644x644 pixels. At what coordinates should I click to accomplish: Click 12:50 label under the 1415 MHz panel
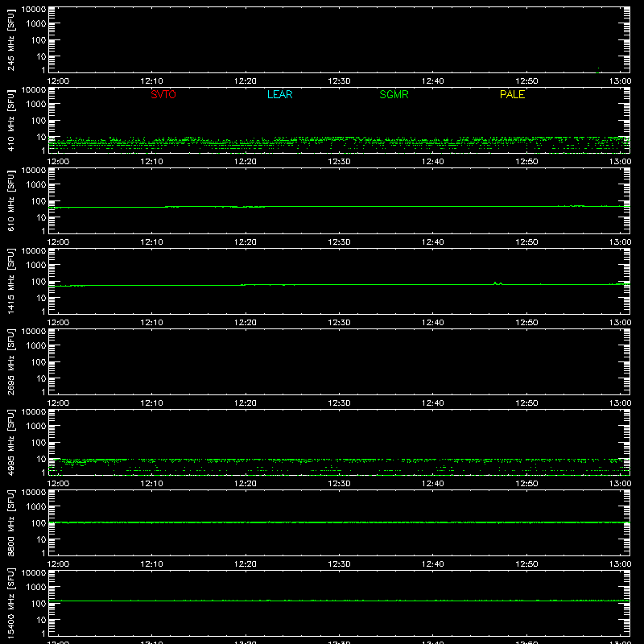[x=526, y=323]
